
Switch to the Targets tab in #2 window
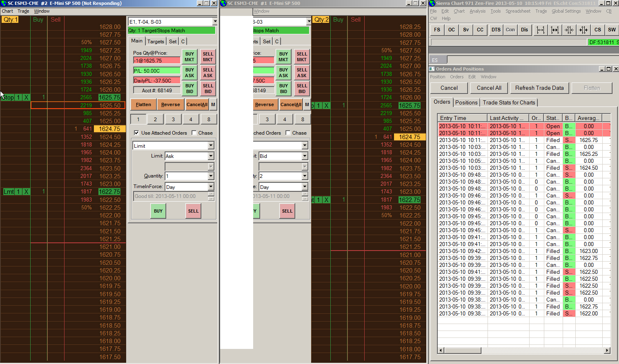point(156,42)
